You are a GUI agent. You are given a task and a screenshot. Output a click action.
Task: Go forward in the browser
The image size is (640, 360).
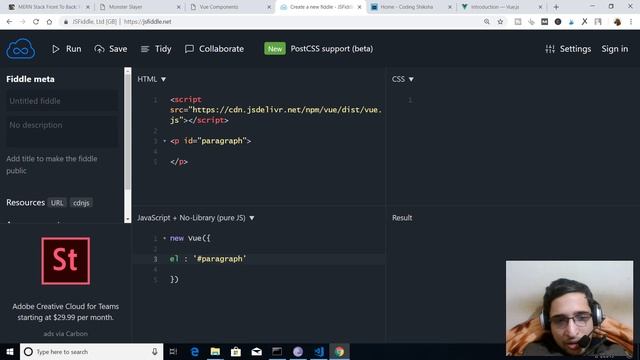pyautogui.click(x=22, y=22)
